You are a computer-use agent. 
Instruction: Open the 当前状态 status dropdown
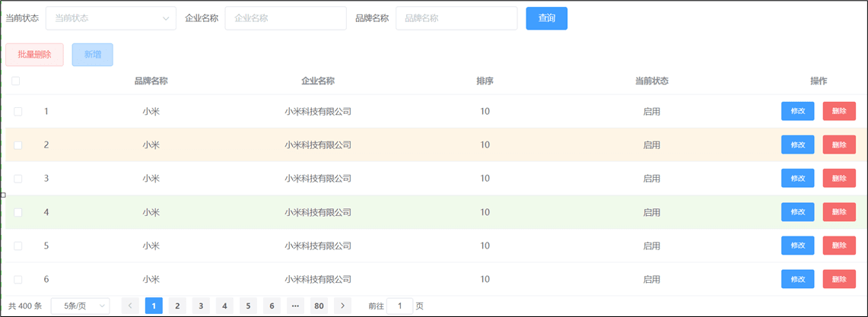(x=110, y=18)
